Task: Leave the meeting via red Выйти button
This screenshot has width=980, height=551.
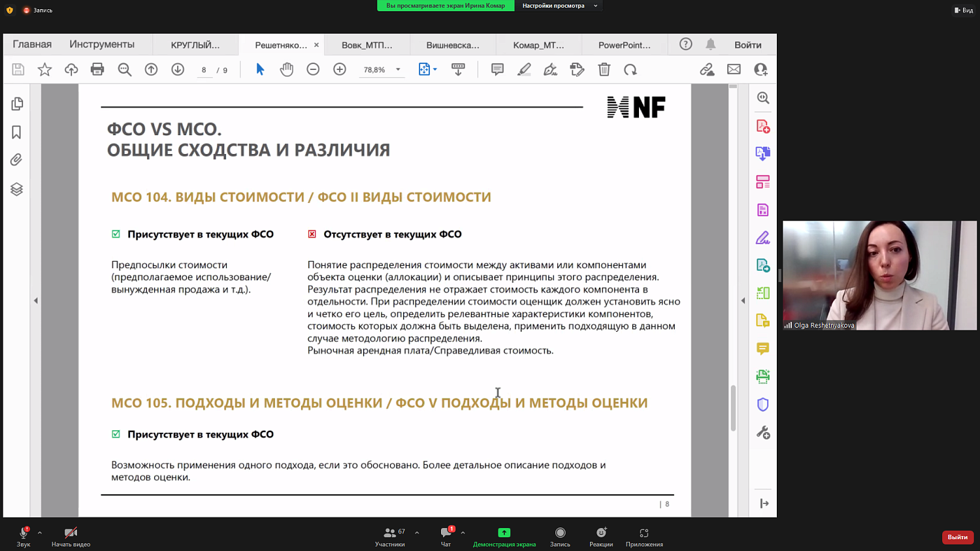Action: 956,537
